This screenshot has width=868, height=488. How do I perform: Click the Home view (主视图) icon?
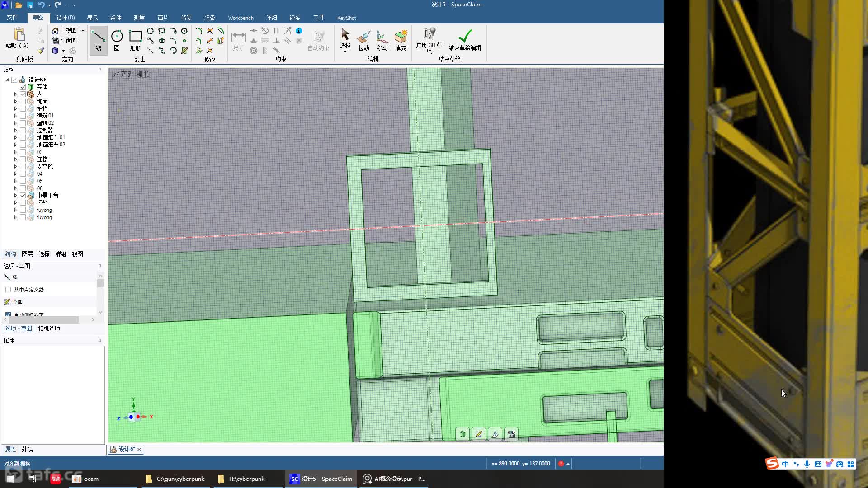click(x=55, y=30)
